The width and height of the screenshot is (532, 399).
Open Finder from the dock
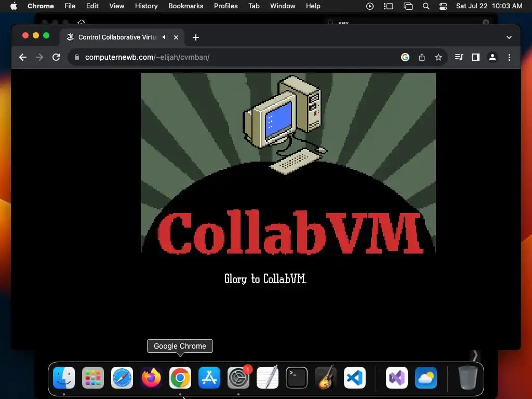64,378
